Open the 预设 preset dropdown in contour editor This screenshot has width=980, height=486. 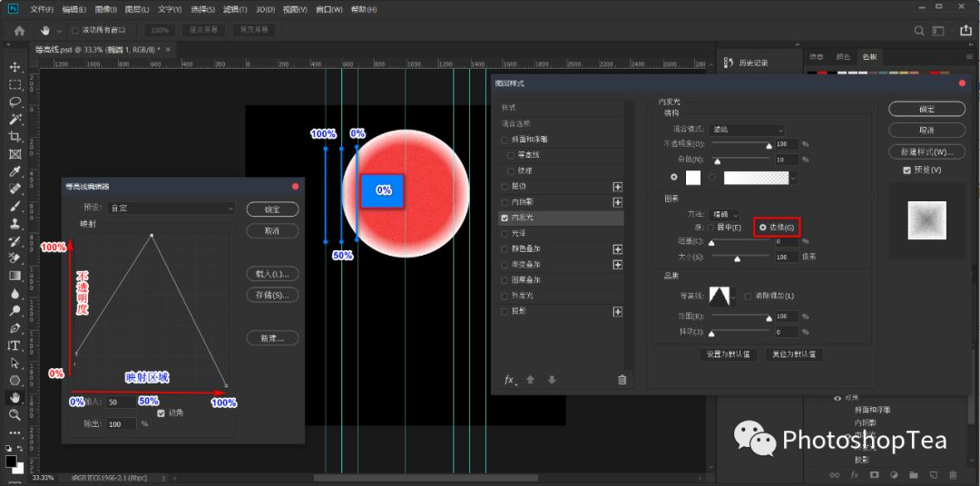[x=171, y=208]
